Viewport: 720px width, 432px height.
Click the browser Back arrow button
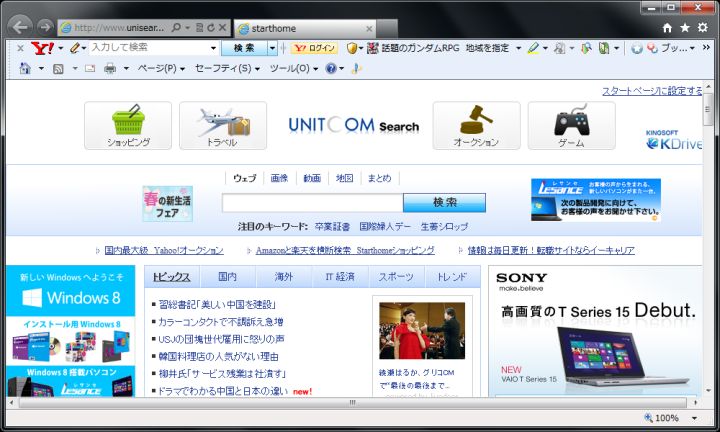(x=19, y=27)
